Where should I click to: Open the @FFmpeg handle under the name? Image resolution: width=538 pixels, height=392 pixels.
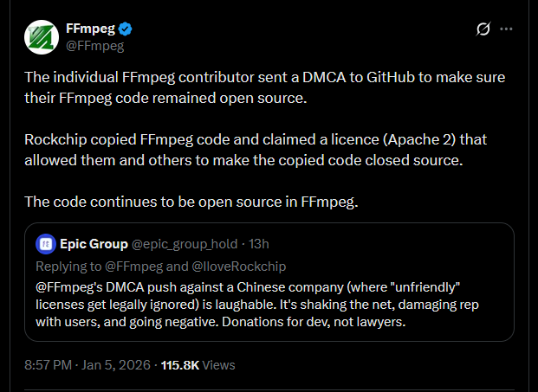pos(94,46)
